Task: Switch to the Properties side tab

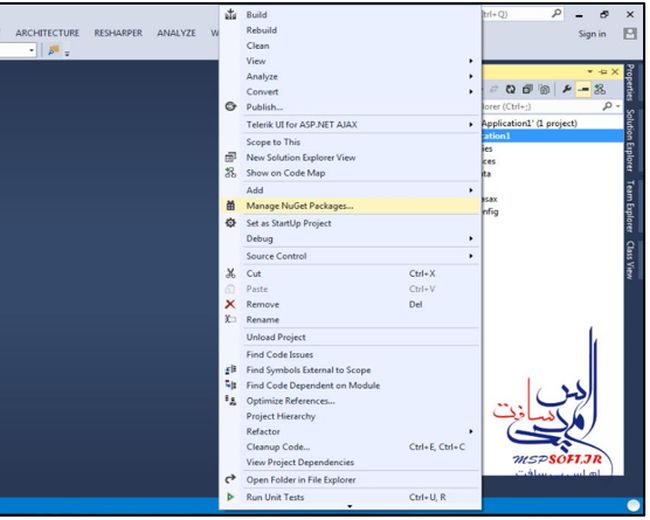Action: coord(630,82)
